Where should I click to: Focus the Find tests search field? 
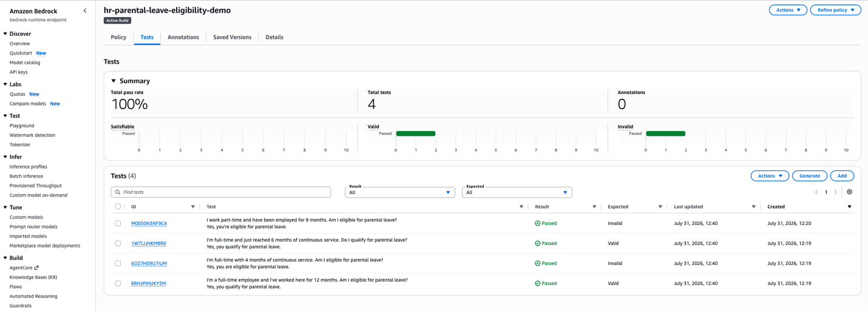pyautogui.click(x=221, y=192)
